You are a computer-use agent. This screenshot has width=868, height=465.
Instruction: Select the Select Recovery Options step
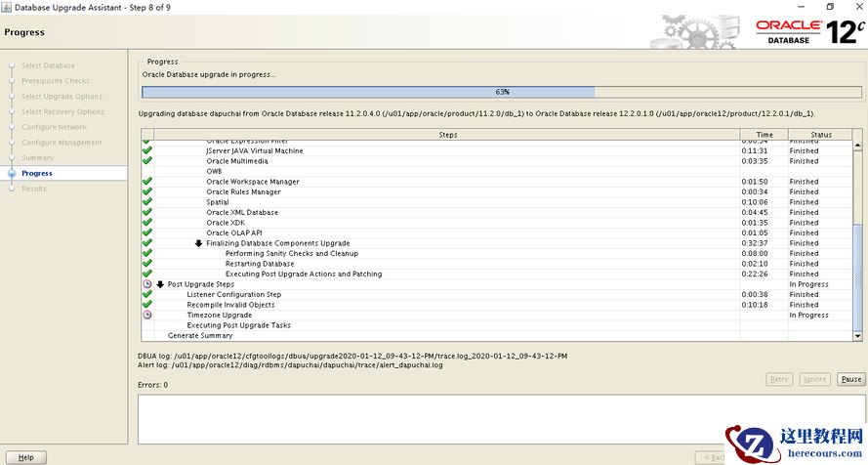[x=62, y=111]
